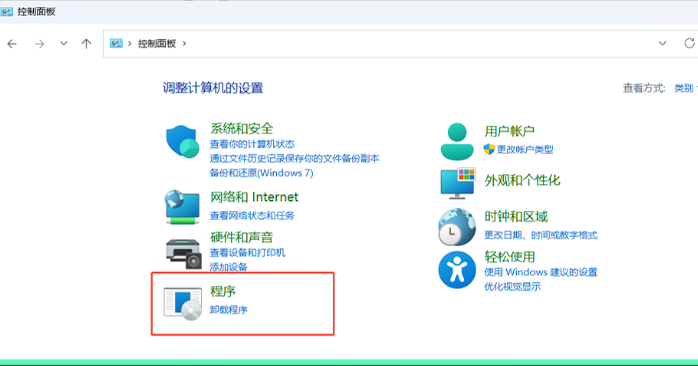Click the 添加设备 link
Image resolution: width=698 pixels, height=366 pixels.
point(228,267)
